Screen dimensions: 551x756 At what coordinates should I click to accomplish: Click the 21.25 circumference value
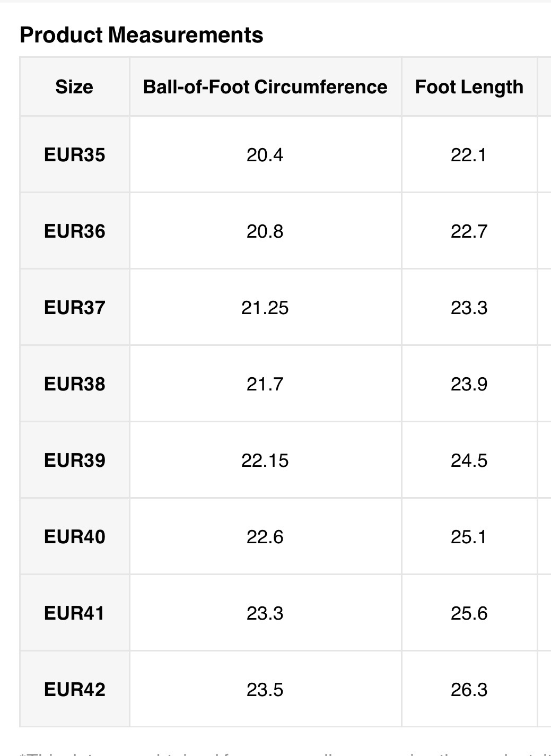[265, 308]
